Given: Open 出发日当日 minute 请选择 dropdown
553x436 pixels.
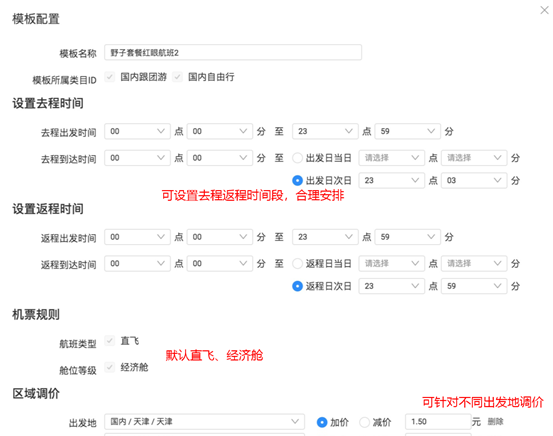Looking at the screenshot, I should coord(474,158).
